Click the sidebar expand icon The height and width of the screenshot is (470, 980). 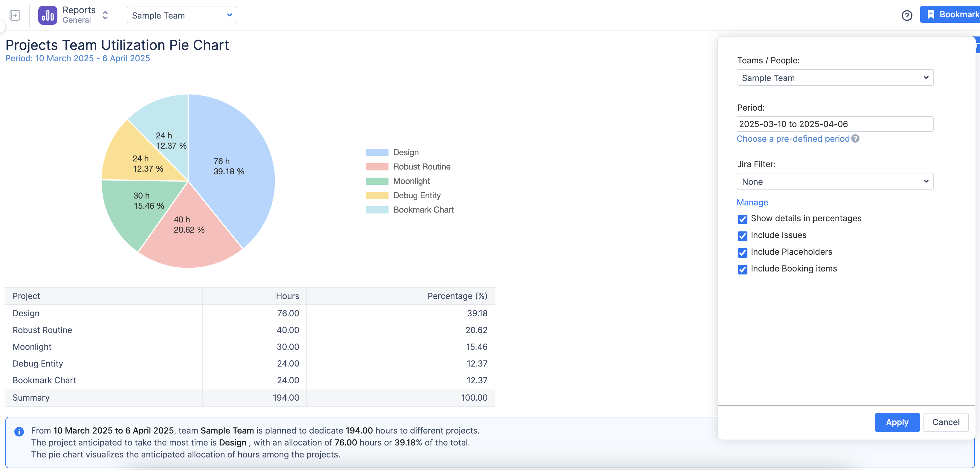point(15,15)
